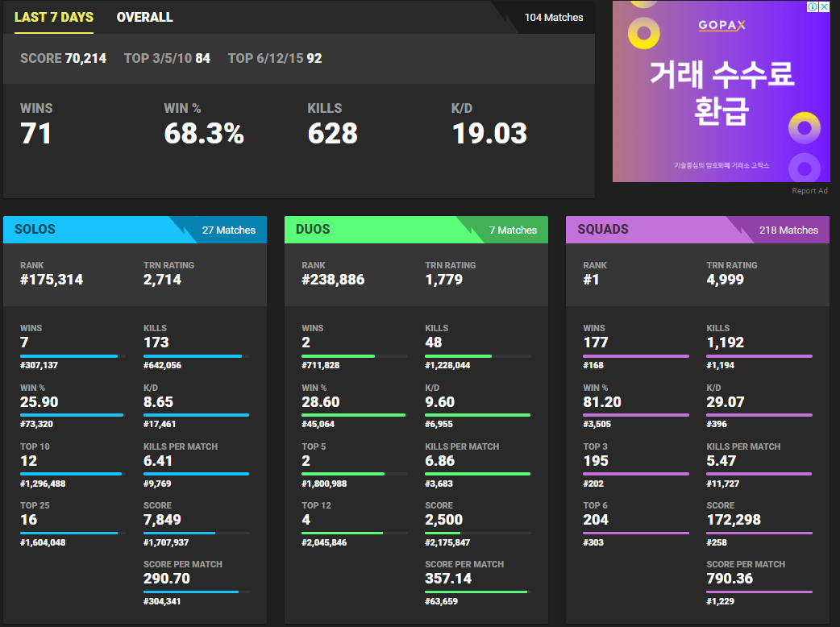
Task: Click the K/D value 19.03
Action: pyautogui.click(x=489, y=133)
